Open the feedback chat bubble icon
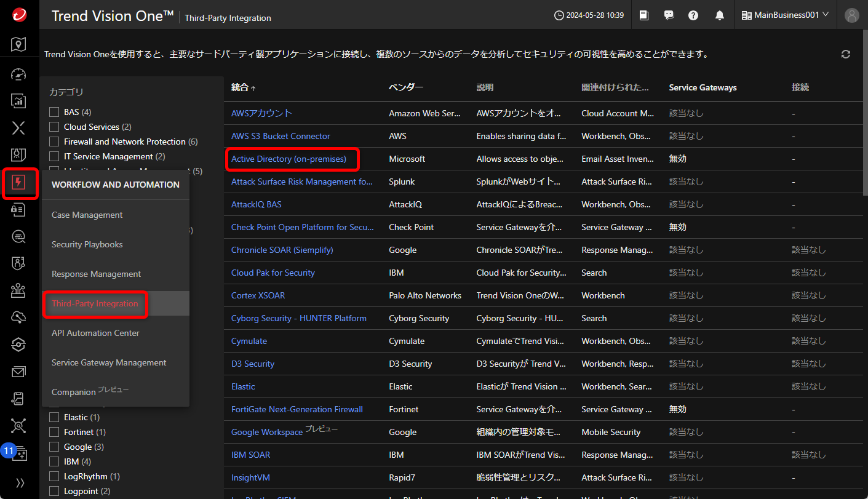 click(669, 15)
